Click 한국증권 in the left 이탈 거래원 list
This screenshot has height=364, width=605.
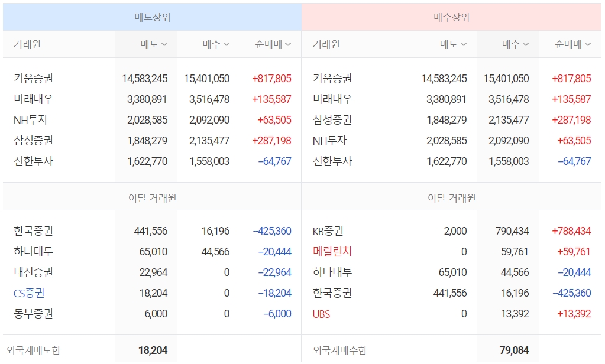[x=33, y=231]
